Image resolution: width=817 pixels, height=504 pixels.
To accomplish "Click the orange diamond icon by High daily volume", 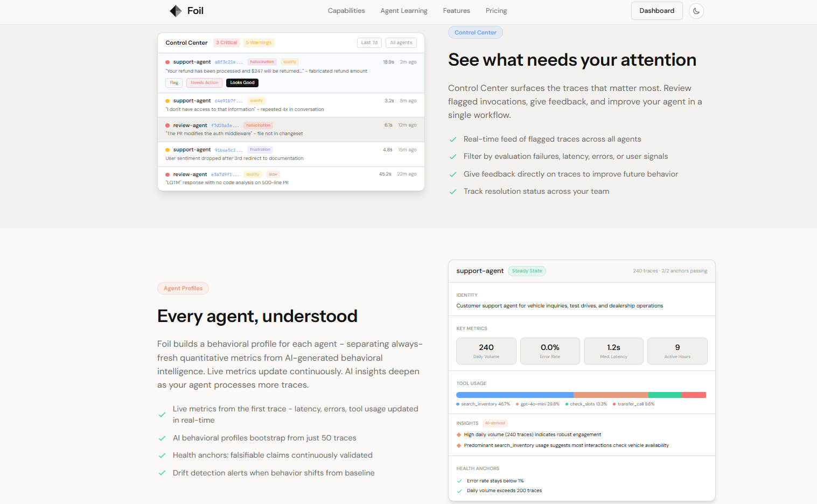I will (x=459, y=435).
